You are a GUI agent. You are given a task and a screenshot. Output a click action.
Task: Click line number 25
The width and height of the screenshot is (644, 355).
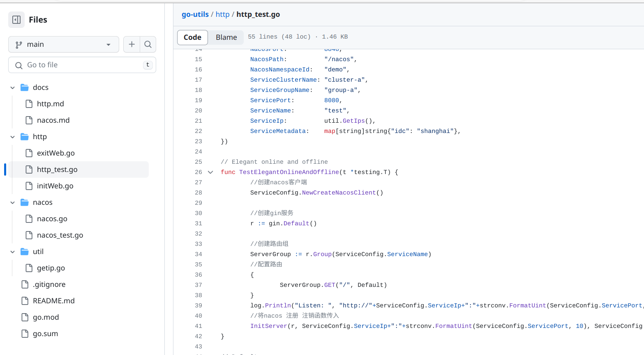pos(199,162)
